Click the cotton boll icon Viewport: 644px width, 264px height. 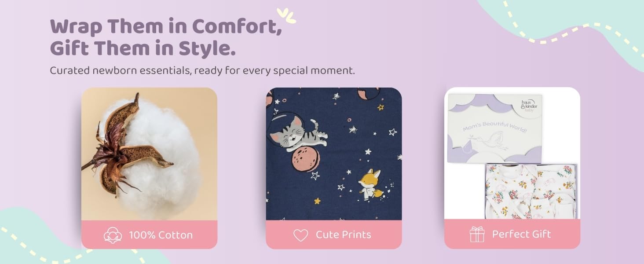[113, 235]
